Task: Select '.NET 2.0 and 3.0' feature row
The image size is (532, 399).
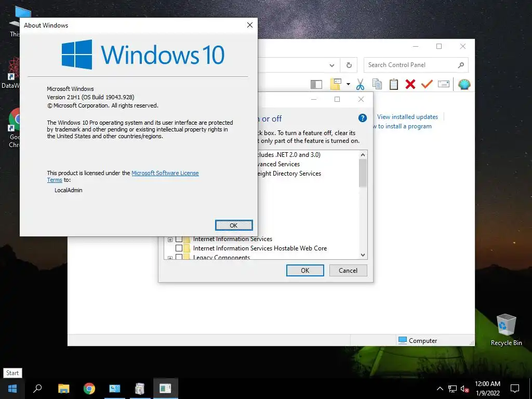Action: [289, 155]
